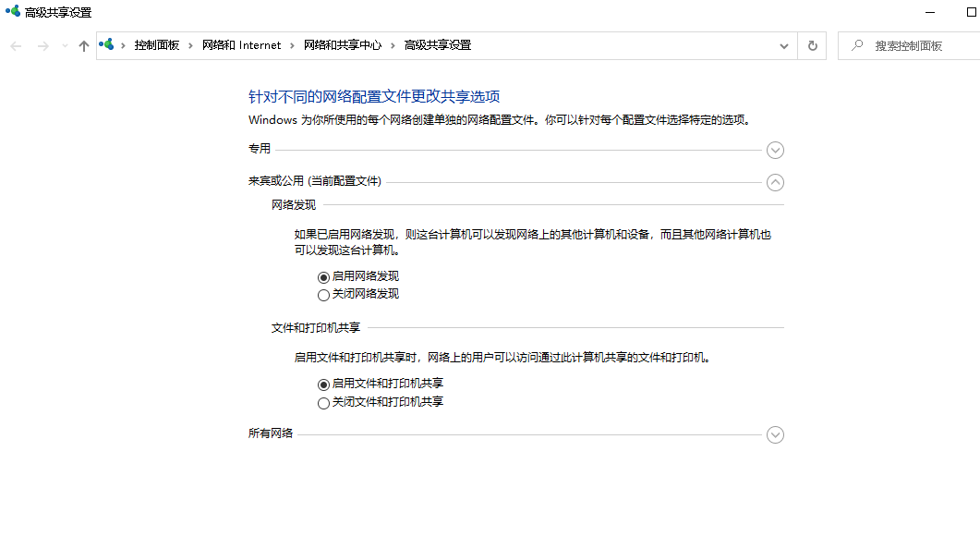This screenshot has width=980, height=537.
Task: Click the 网络发现 section heading
Action: [294, 205]
